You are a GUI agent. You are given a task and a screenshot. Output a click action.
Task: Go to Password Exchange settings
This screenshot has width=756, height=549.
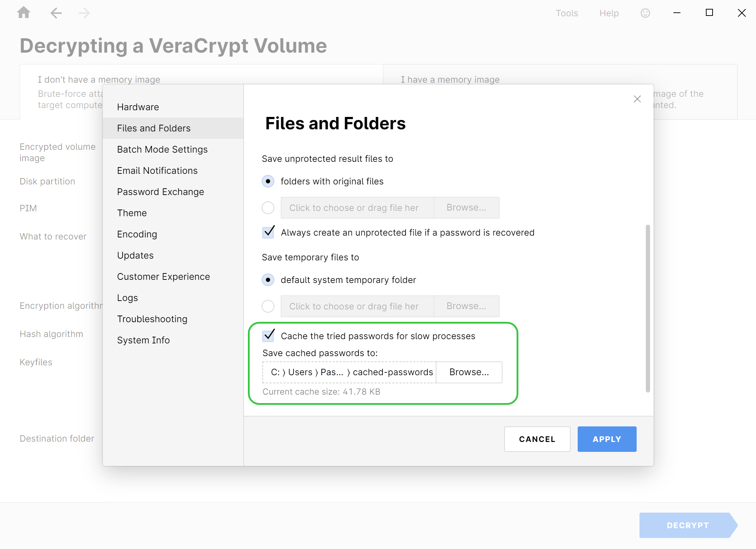click(x=161, y=192)
